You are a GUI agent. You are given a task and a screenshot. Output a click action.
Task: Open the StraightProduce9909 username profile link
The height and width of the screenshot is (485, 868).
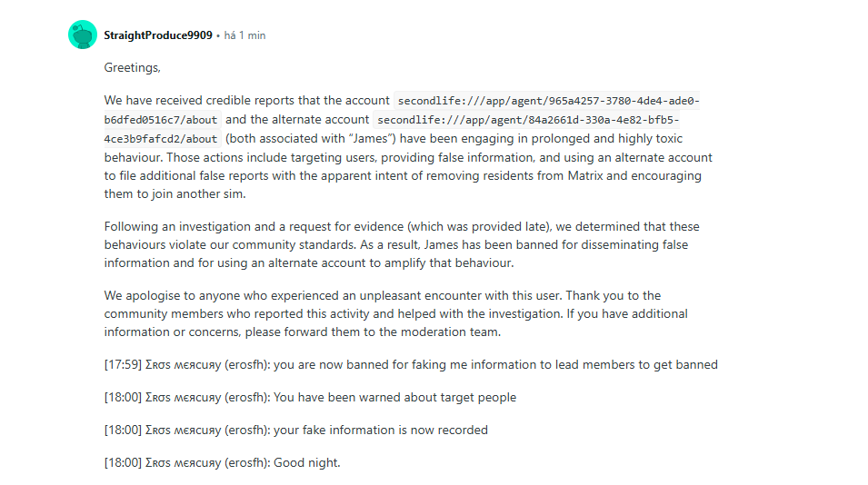(158, 35)
